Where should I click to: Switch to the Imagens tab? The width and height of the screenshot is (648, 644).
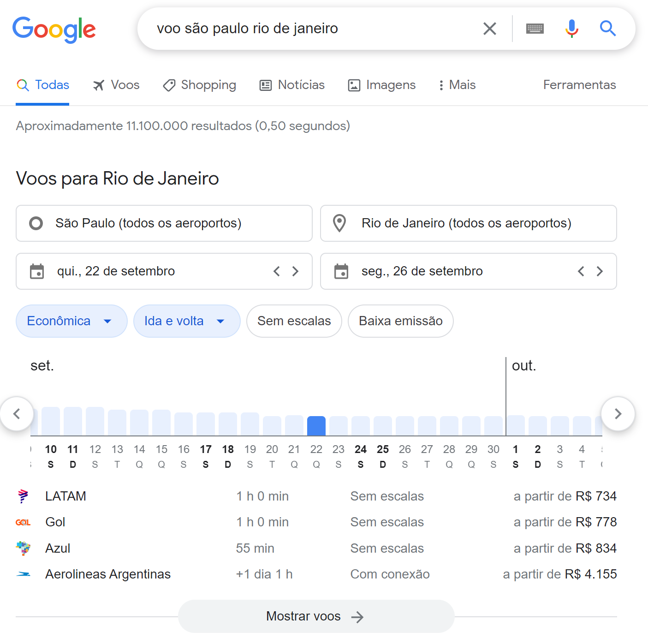click(382, 85)
